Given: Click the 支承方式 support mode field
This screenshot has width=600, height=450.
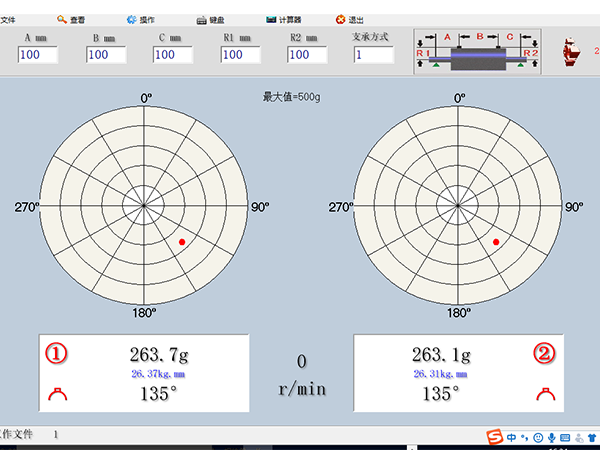Looking at the screenshot, I should tap(373, 55).
